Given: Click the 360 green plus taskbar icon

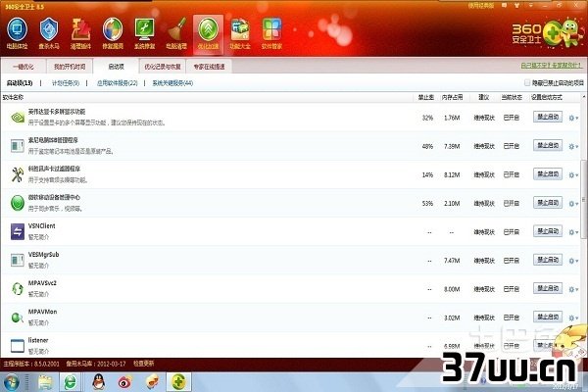Looking at the screenshot, I should [x=178, y=382].
